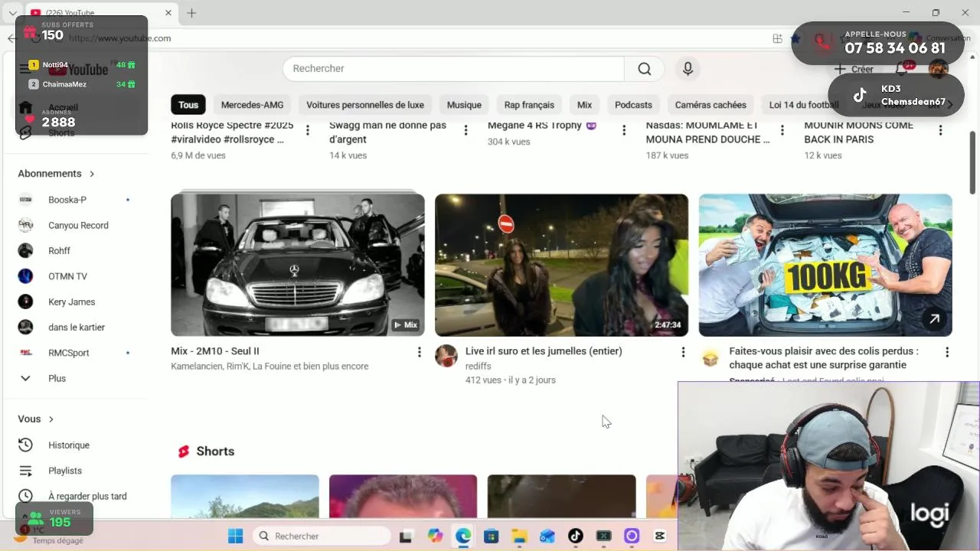Select the Mercedes-AMG filter chip

252,105
